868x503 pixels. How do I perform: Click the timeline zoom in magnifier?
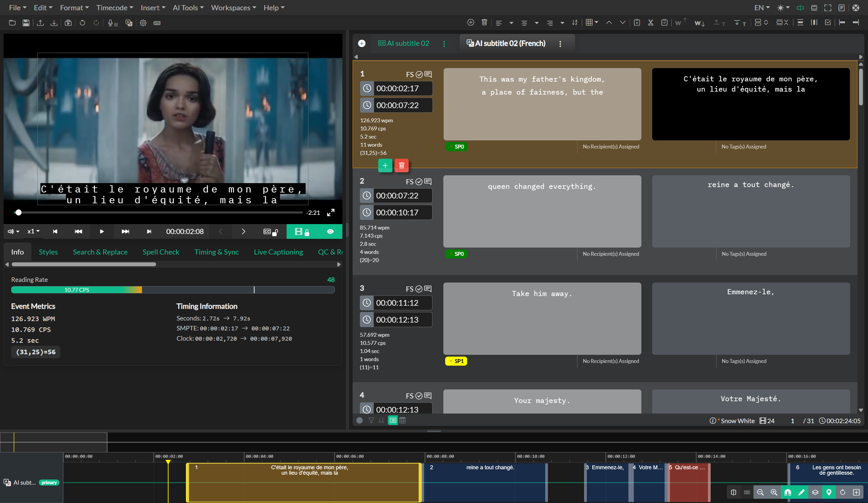point(774,492)
